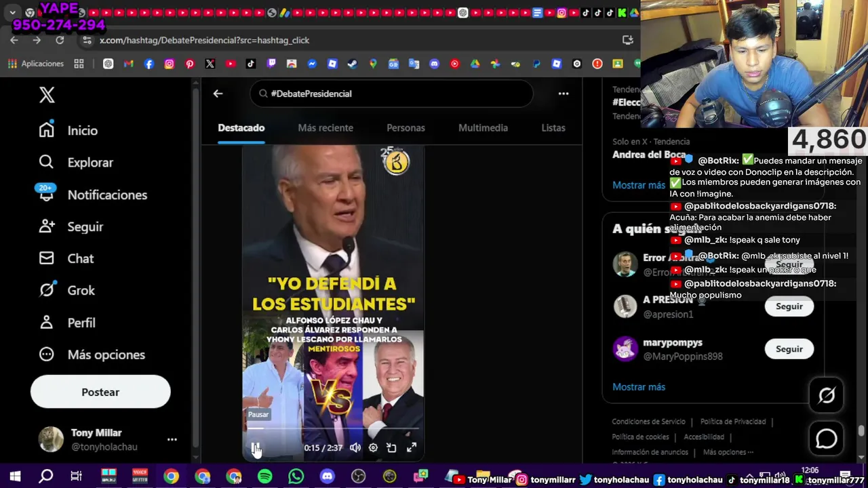The width and height of the screenshot is (868, 488).
Task: Open the Discord bookmark
Action: pos(434,64)
